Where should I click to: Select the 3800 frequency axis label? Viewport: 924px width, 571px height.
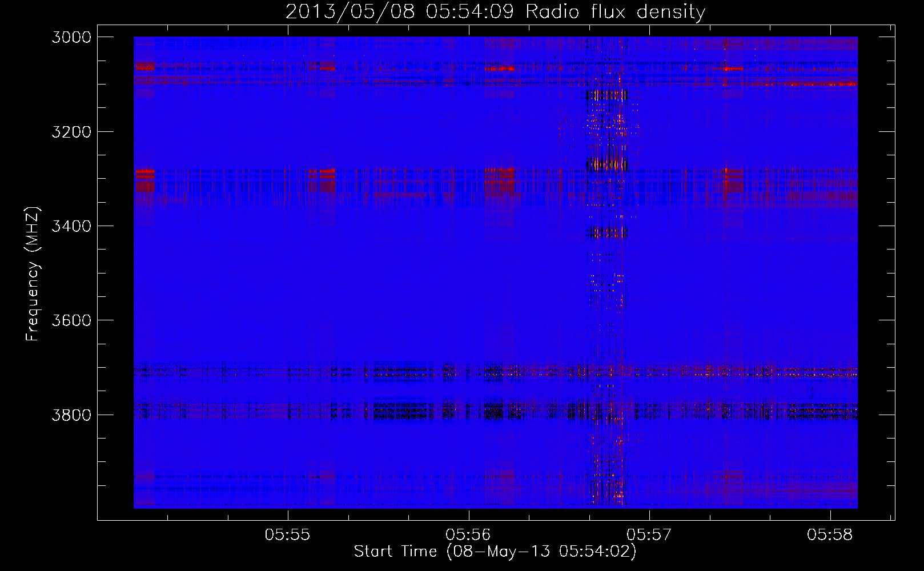(71, 415)
